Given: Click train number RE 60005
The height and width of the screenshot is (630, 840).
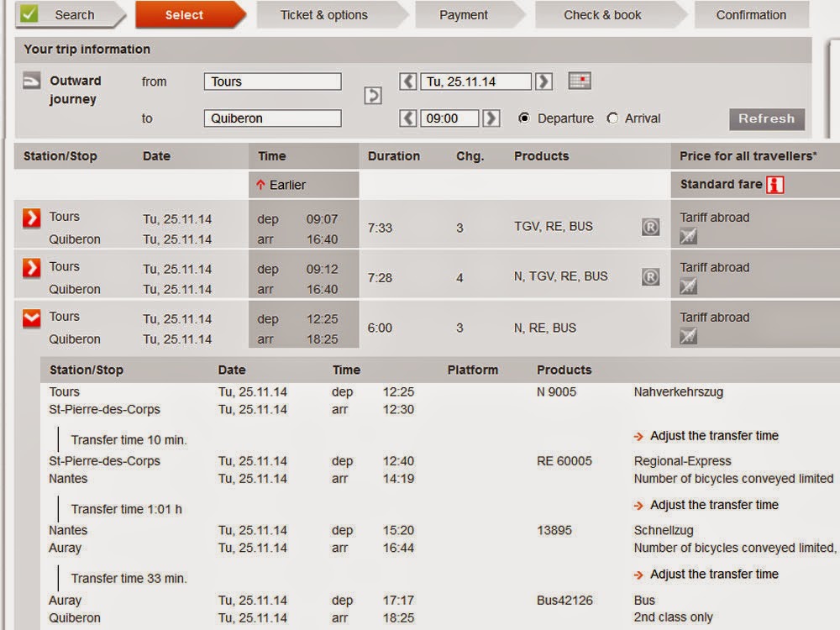Looking at the screenshot, I should click(x=564, y=461).
